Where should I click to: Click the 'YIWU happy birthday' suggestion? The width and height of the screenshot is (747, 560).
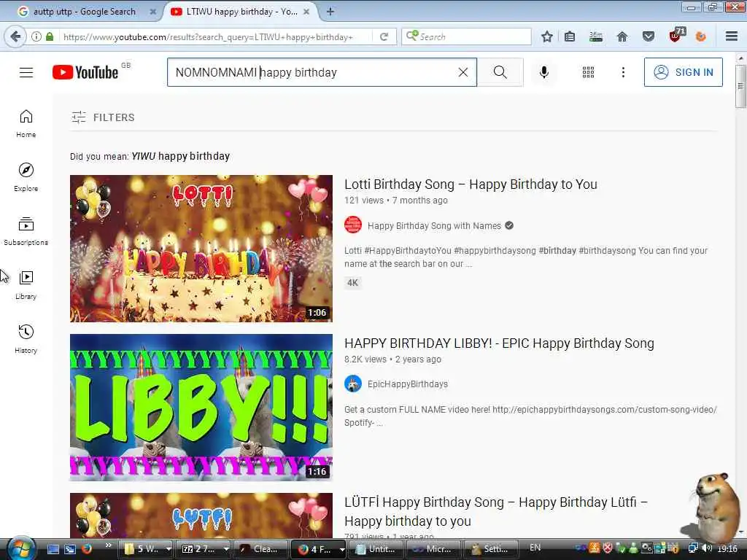181,156
